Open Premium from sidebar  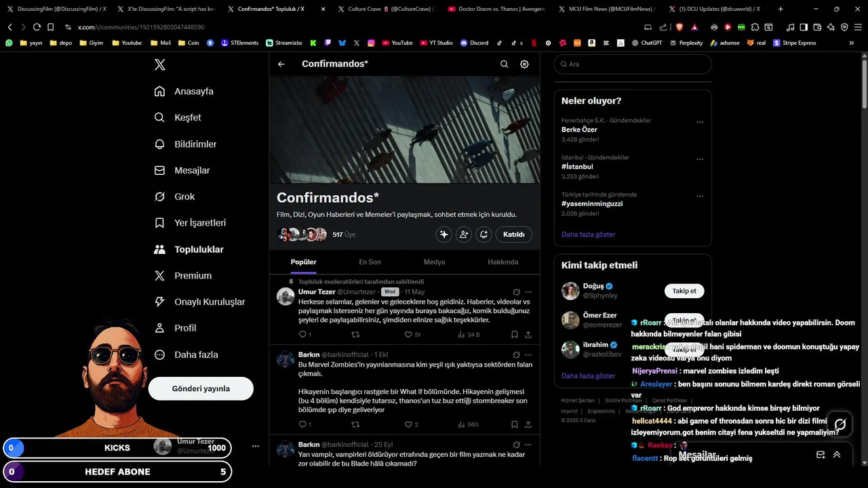[182, 275]
